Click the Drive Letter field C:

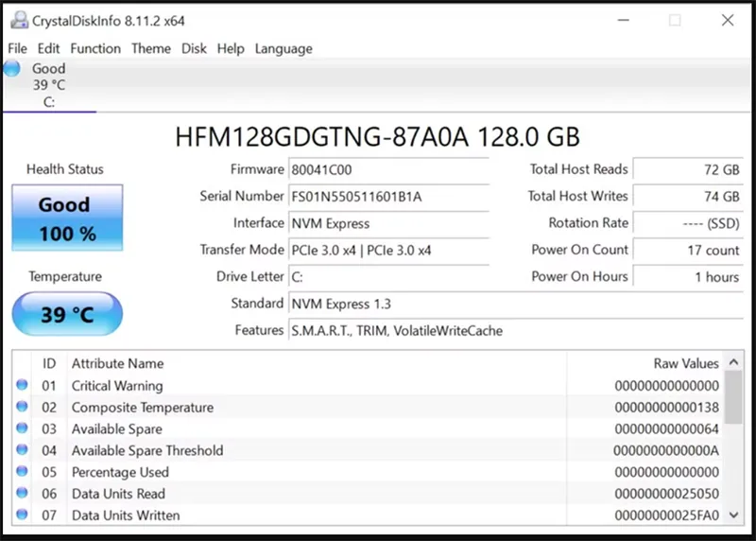pyautogui.click(x=388, y=277)
